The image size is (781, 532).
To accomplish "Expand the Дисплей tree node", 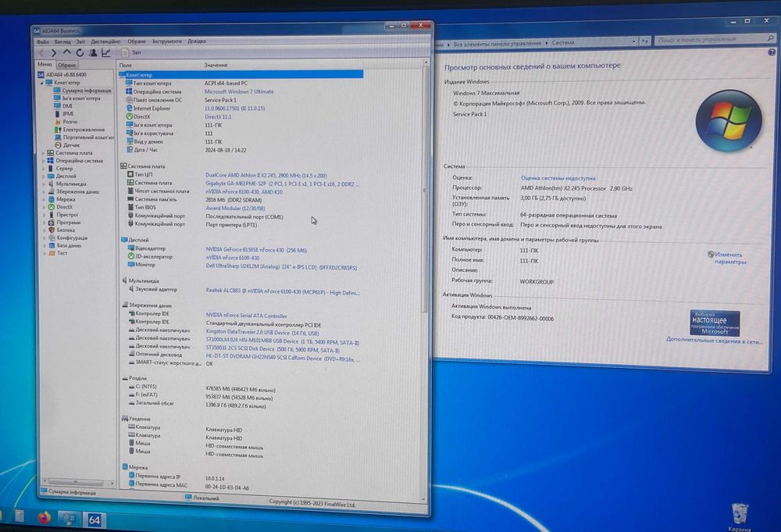I will (x=43, y=176).
